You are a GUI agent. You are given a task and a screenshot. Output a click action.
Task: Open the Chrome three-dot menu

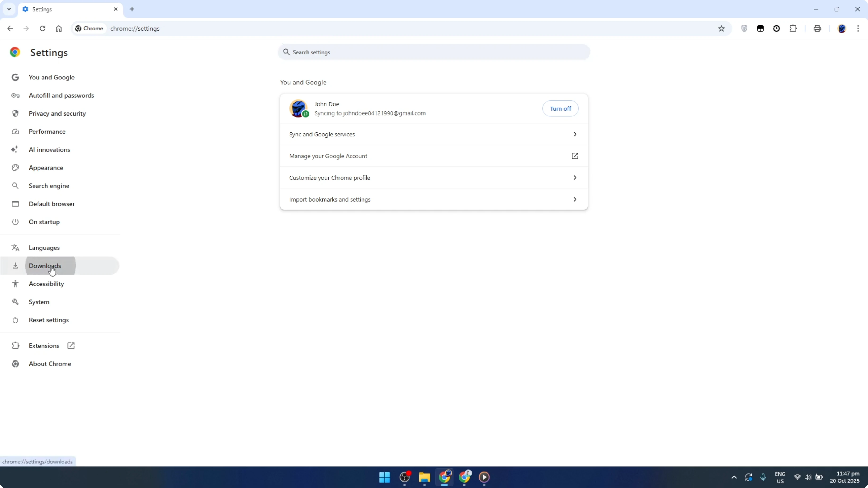click(x=858, y=29)
